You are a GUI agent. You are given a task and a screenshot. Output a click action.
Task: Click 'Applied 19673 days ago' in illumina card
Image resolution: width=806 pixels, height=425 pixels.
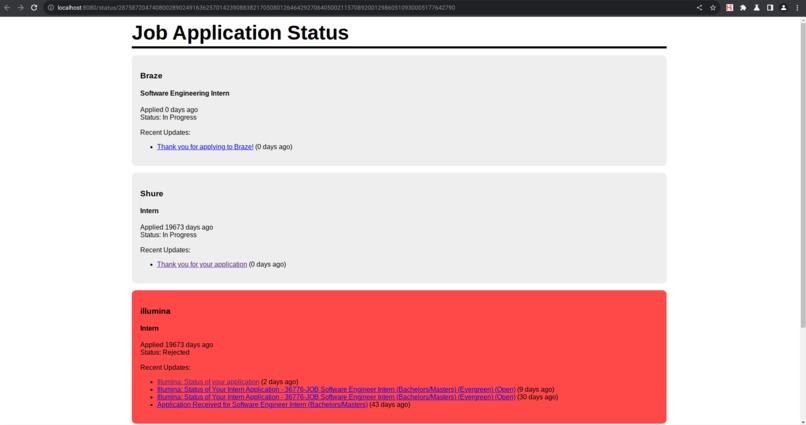point(176,345)
